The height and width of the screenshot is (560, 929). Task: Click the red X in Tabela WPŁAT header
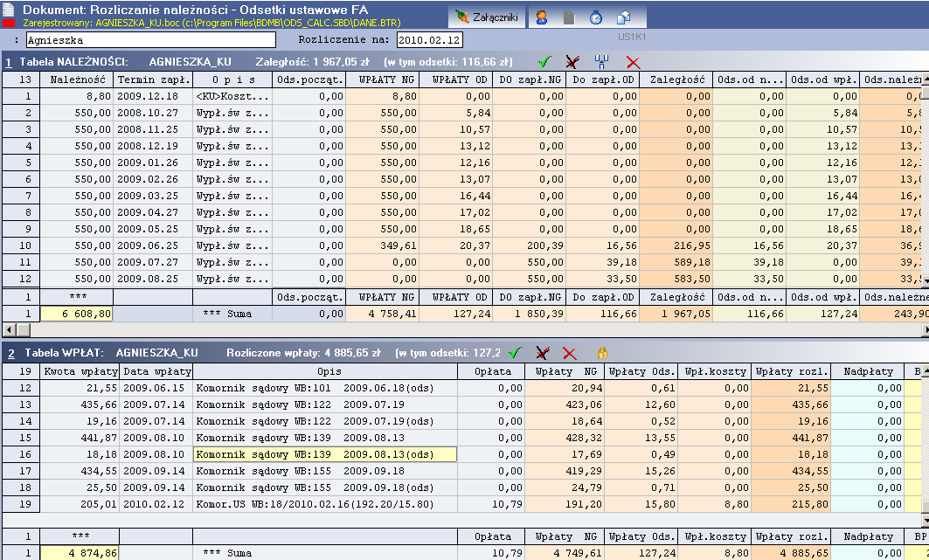coord(569,354)
